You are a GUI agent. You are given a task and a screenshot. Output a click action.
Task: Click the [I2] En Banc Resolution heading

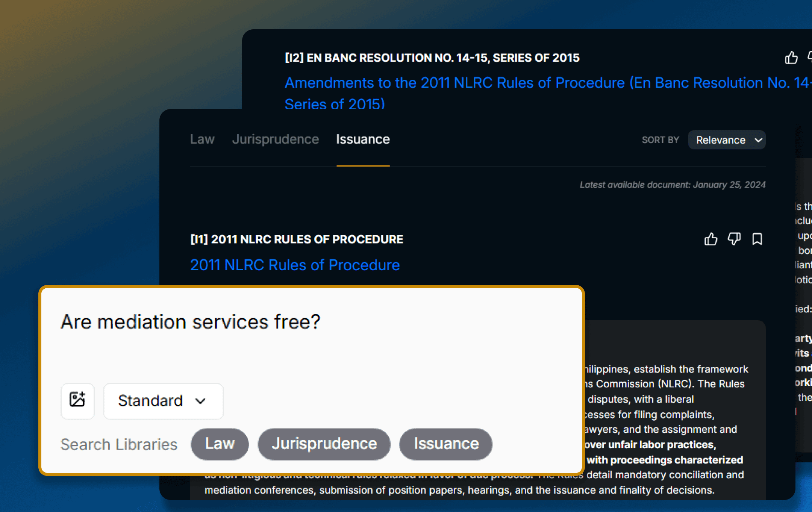pyautogui.click(x=432, y=58)
